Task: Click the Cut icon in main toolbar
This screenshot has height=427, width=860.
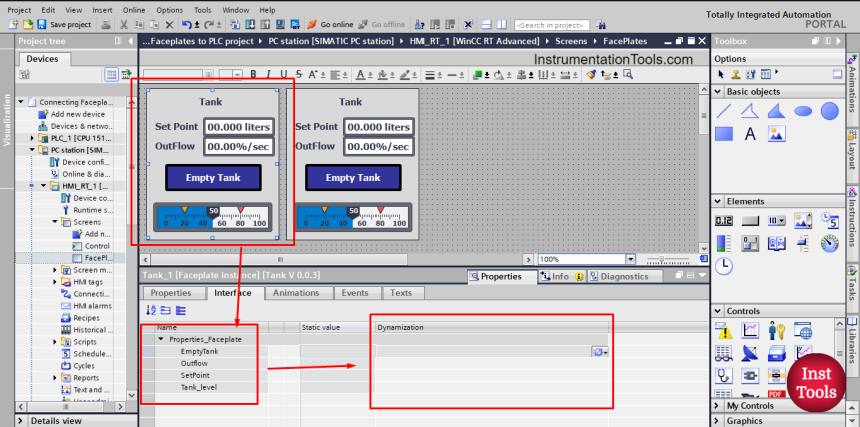Action: coord(124,25)
